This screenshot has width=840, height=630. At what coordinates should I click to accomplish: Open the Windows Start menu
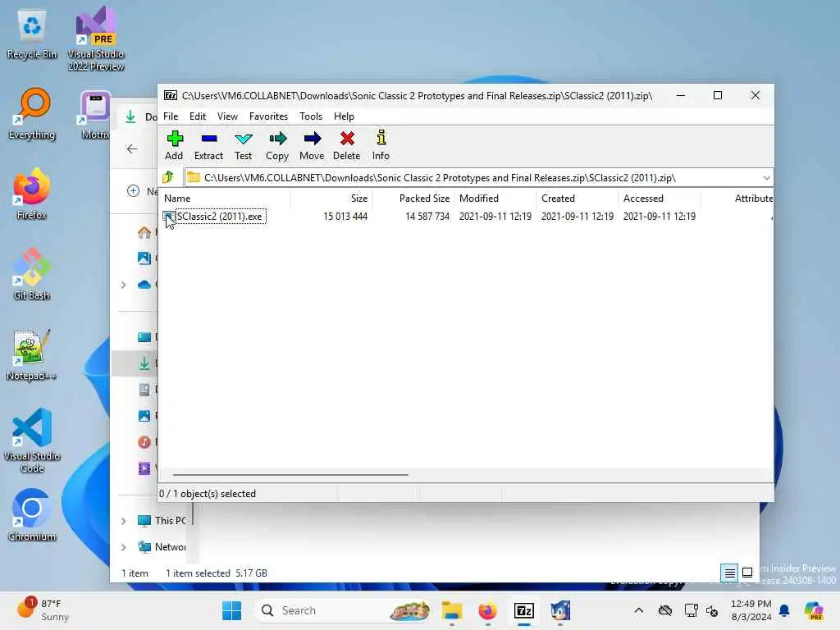(x=231, y=610)
